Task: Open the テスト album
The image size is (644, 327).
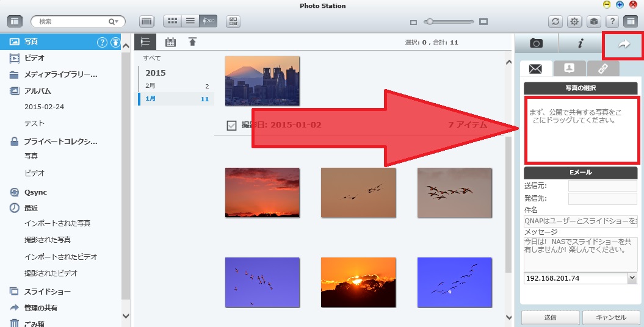Action: (34, 123)
